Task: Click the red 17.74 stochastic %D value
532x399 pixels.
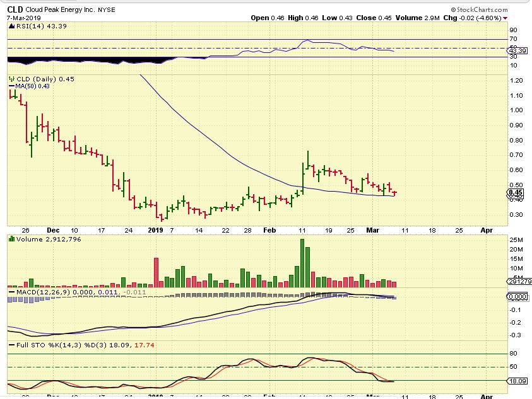Action: 144,345
